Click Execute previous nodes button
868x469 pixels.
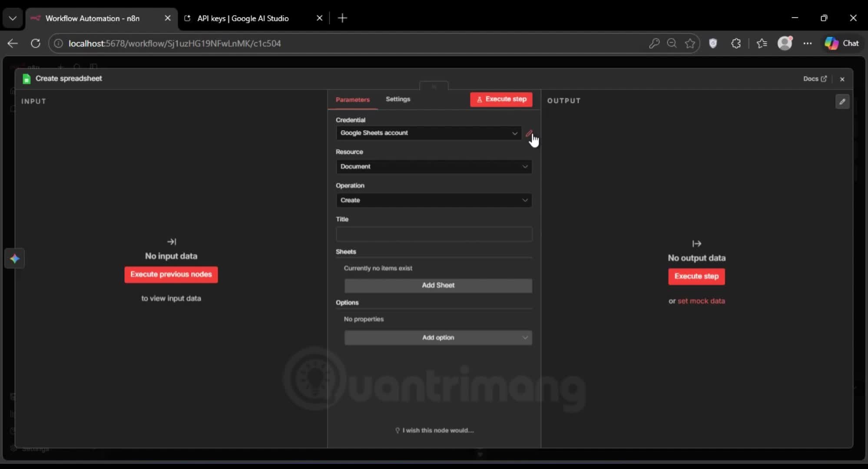click(171, 274)
